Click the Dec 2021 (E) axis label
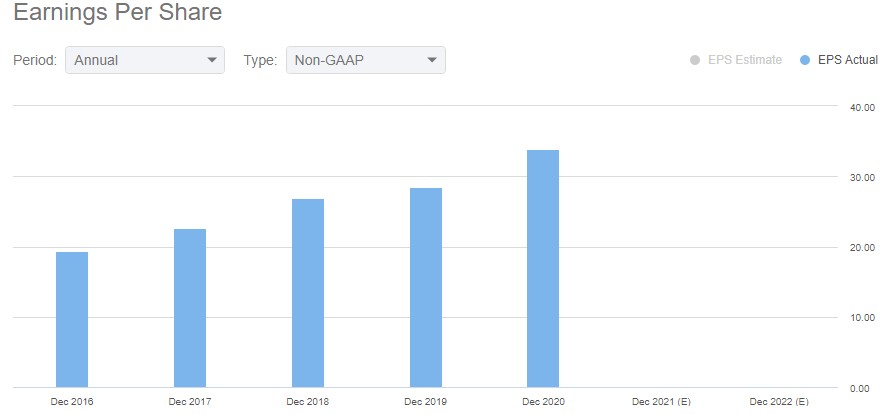Viewport: 894px width, 414px height. pyautogui.click(x=661, y=401)
